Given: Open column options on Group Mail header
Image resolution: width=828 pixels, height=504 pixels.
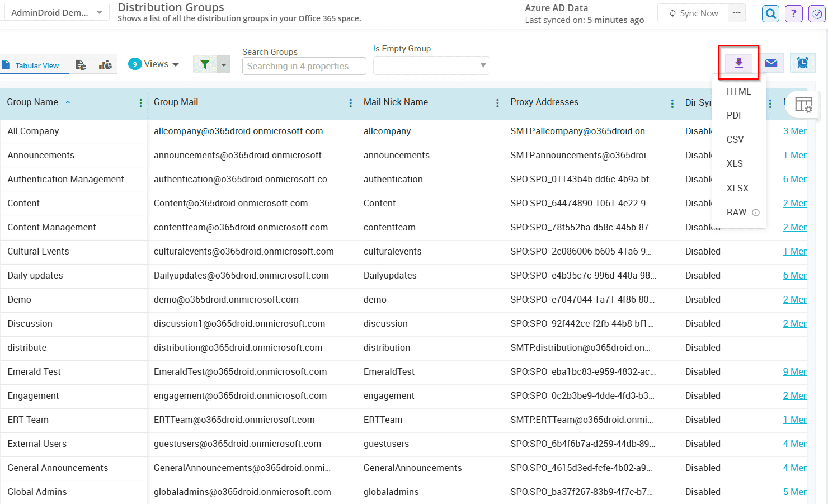Looking at the screenshot, I should click(x=351, y=103).
